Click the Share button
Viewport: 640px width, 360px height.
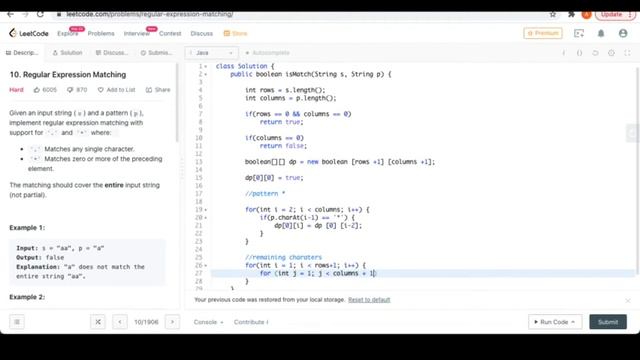click(158, 90)
